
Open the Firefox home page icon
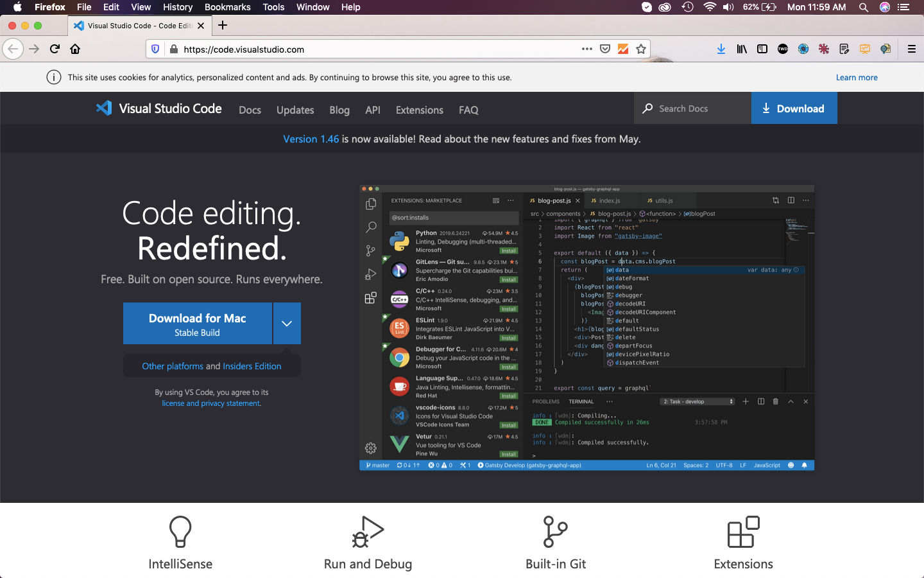pos(75,49)
